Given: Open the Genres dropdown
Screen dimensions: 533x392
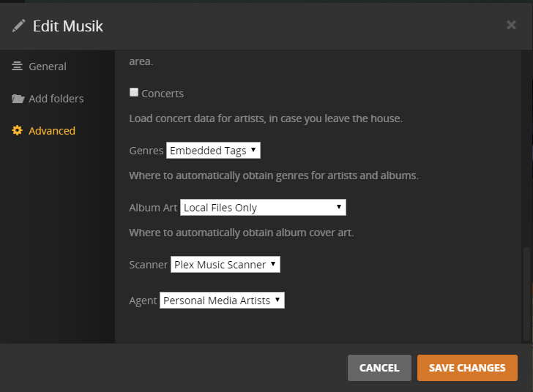Looking at the screenshot, I should [x=214, y=151].
